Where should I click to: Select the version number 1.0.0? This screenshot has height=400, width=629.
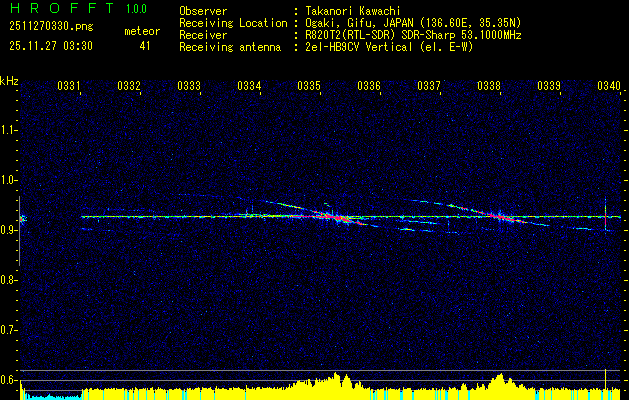(x=136, y=9)
